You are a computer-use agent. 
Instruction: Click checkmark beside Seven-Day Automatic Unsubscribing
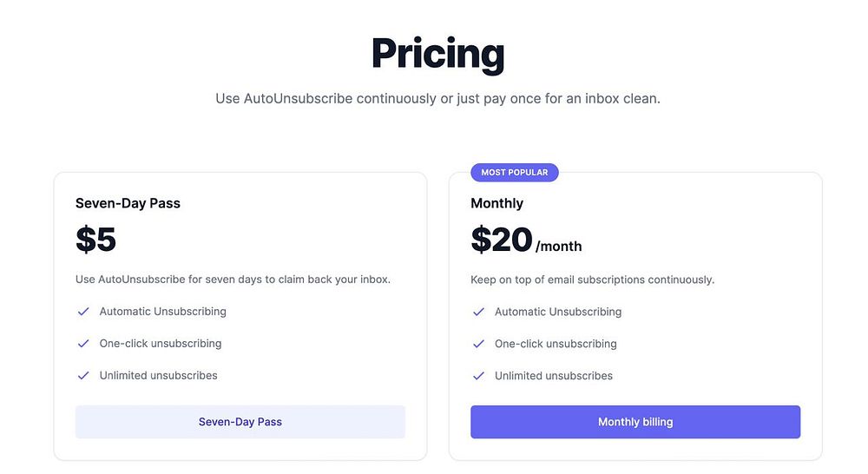83,312
